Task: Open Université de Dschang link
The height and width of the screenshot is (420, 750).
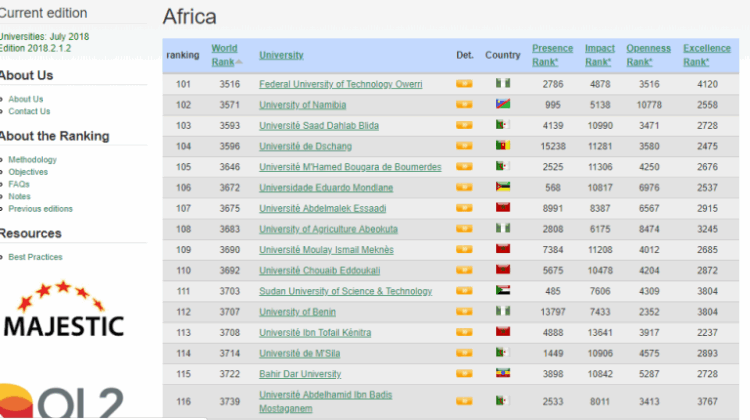Action: click(305, 146)
